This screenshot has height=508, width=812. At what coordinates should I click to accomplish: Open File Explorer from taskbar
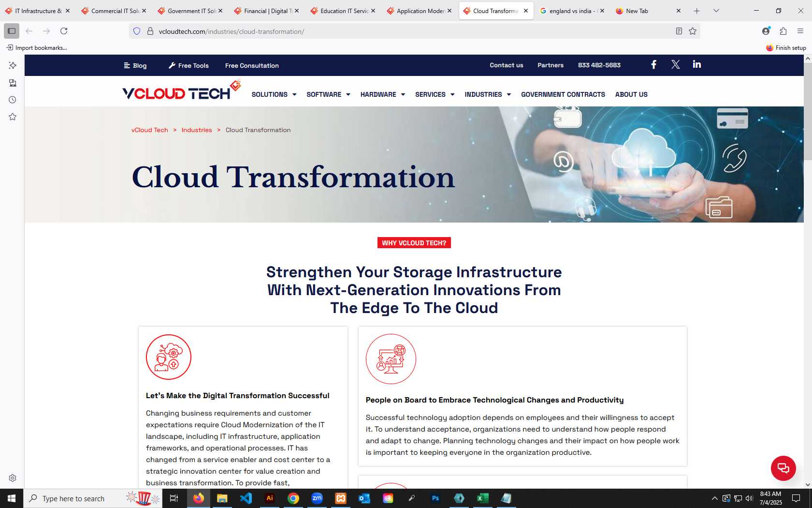click(x=222, y=498)
